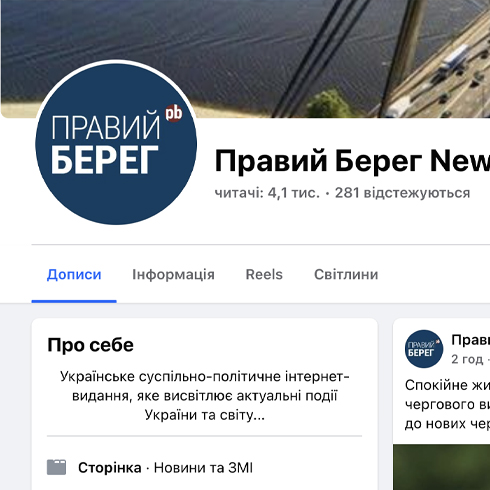Viewport: 490px width, 490px height.
Task: Go to the Світлини tab
Action: [x=346, y=275]
